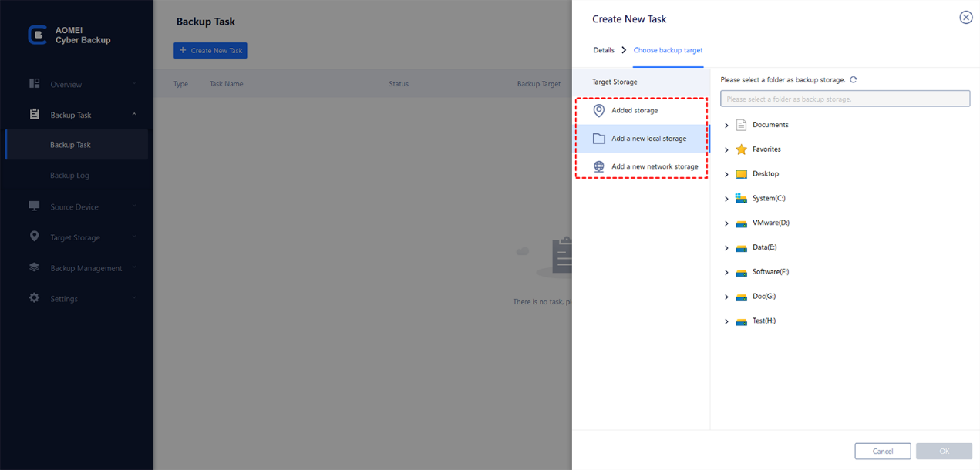This screenshot has width=980, height=470.
Task: Click the VMware(D:) drive icon
Action: pos(741,223)
